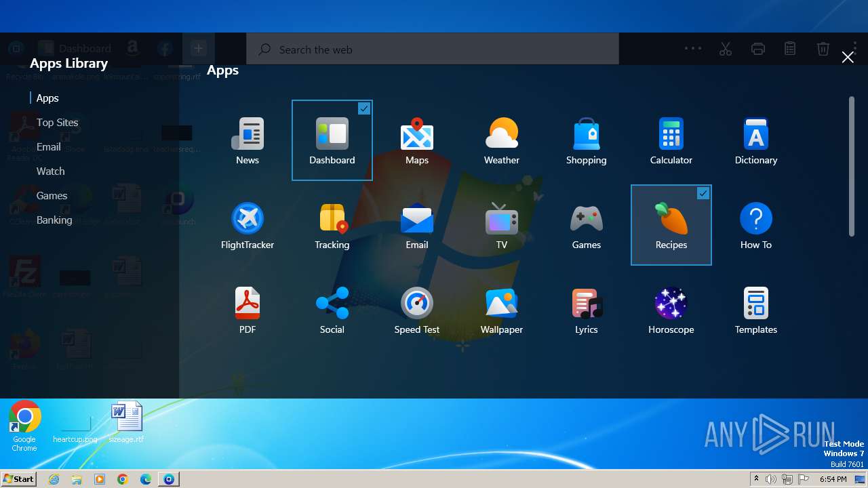
Task: Open the Shopping app
Action: pyautogui.click(x=587, y=140)
